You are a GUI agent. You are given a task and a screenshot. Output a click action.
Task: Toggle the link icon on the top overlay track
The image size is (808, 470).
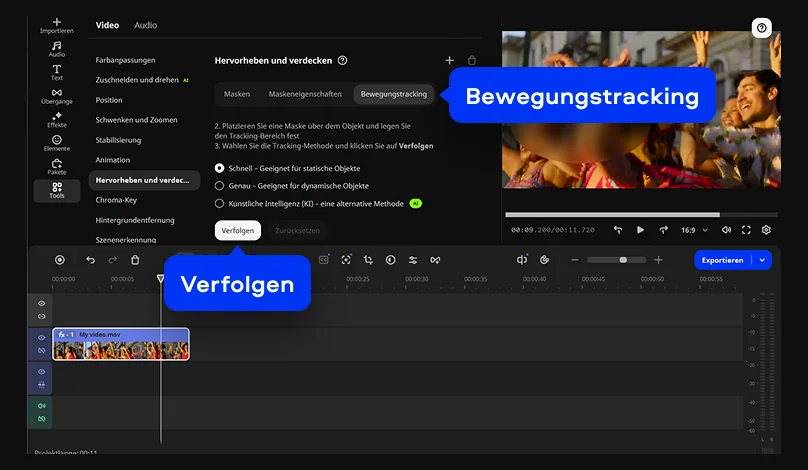click(42, 316)
